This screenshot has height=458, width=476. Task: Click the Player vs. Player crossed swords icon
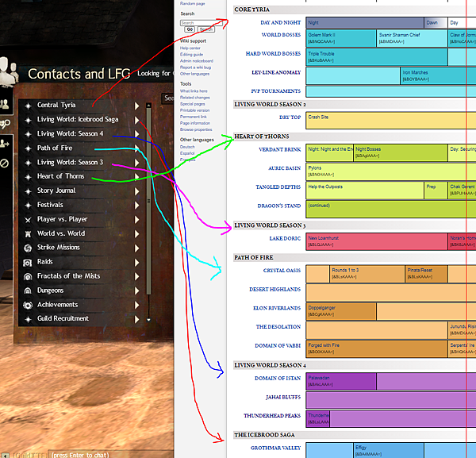click(x=28, y=220)
